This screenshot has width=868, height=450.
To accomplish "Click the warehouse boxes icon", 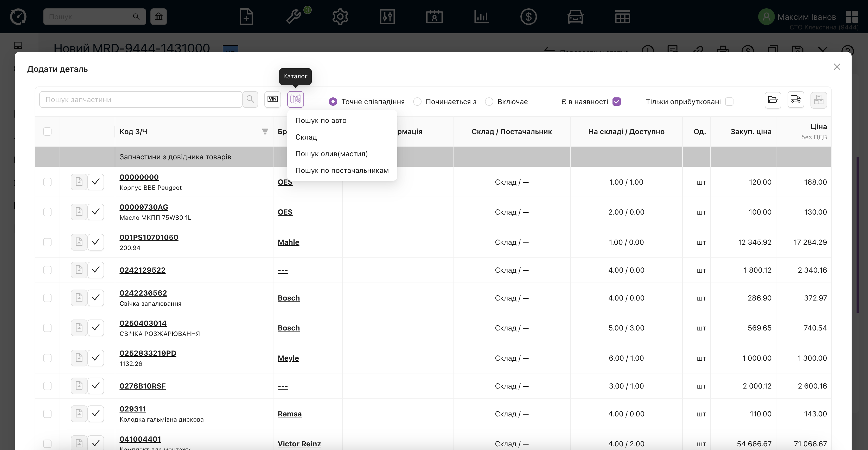I will [x=819, y=100].
